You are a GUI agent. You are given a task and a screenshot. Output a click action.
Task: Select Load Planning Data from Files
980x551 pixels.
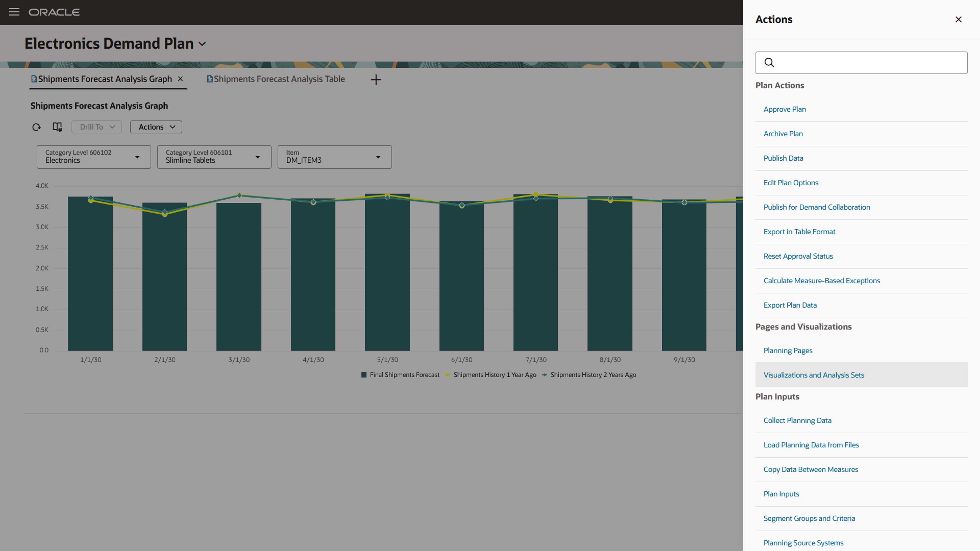811,445
